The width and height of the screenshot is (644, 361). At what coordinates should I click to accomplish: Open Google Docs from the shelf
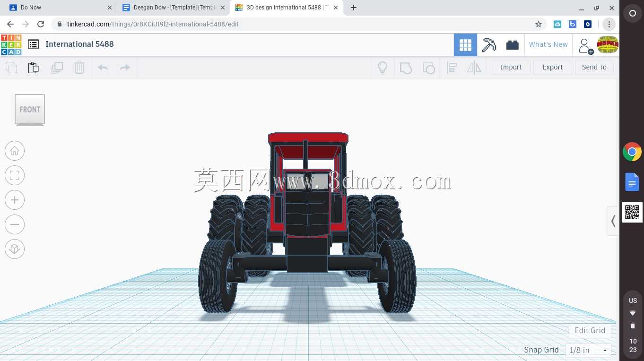coord(632,182)
